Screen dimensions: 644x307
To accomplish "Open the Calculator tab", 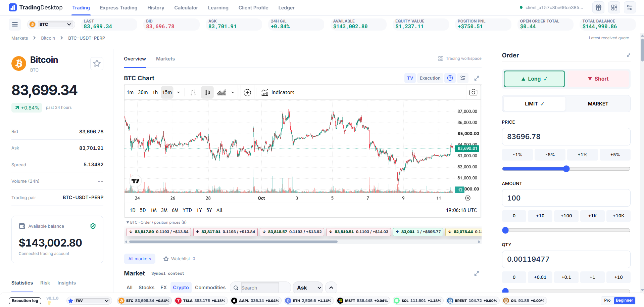I will tap(186, 8).
